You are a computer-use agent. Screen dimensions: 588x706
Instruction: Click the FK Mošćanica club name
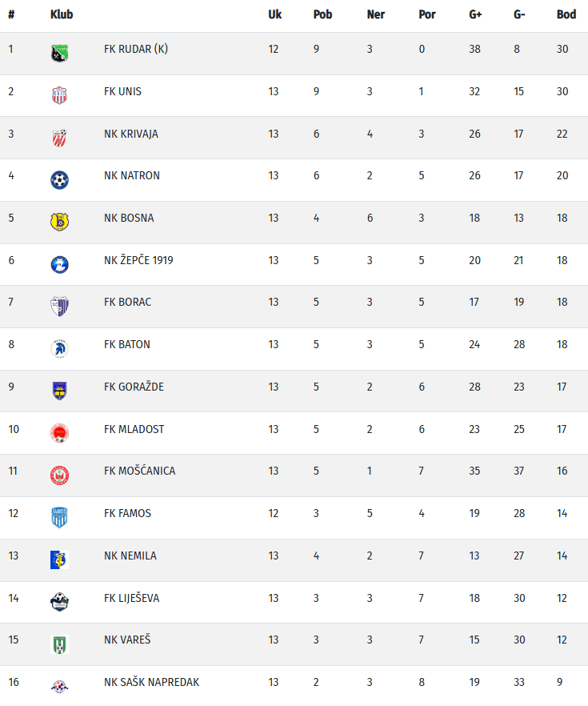point(139,471)
